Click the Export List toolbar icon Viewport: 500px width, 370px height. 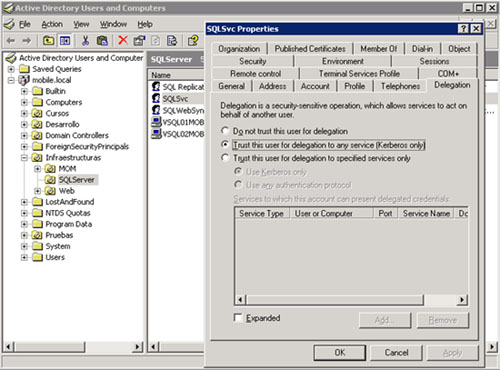tap(172, 41)
